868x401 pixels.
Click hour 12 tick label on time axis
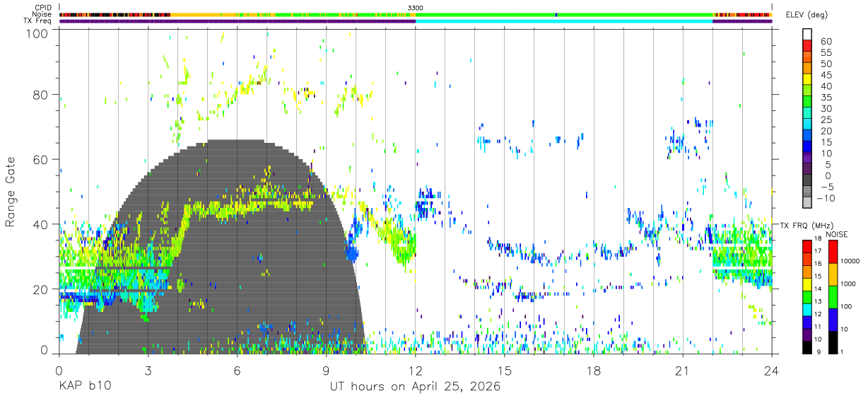click(x=416, y=371)
